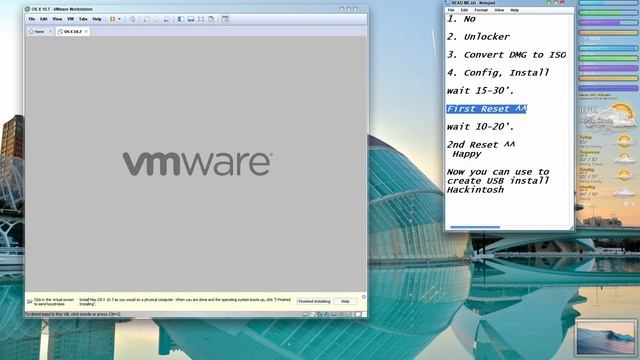Open the Notepad Help menu
The height and width of the screenshot is (360, 640).
(x=515, y=10)
